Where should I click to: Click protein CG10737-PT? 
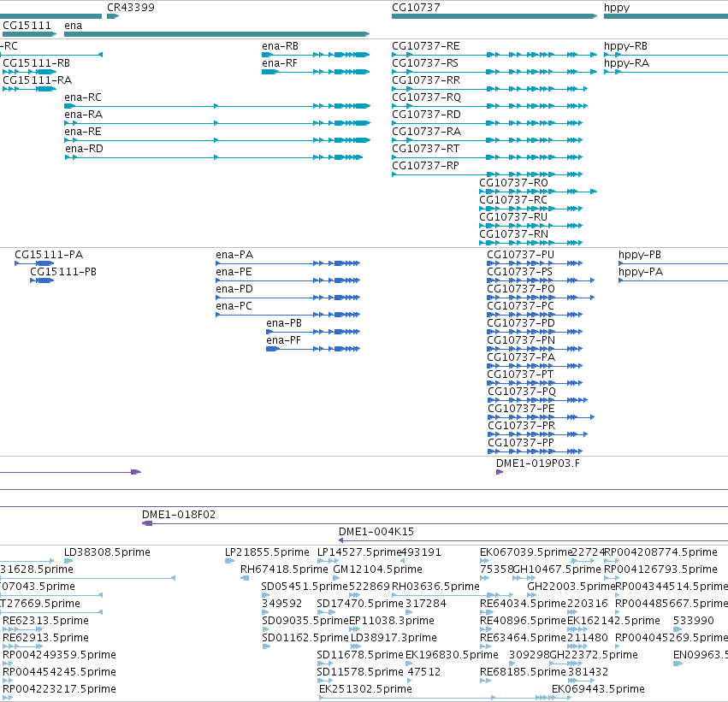[x=535, y=383]
